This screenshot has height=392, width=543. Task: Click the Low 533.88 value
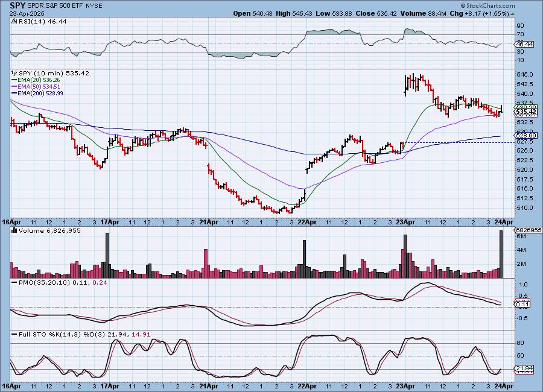click(x=334, y=13)
